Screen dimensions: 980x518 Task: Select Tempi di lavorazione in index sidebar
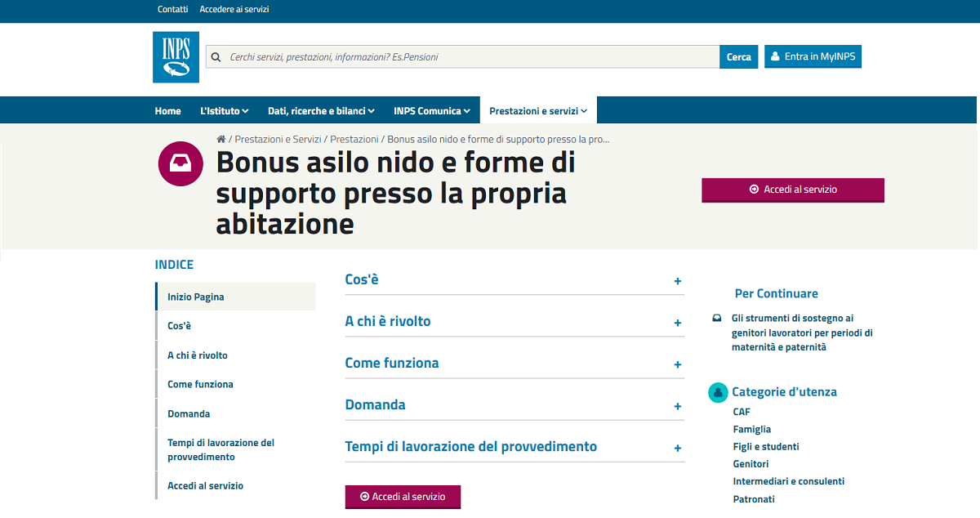[220, 449]
